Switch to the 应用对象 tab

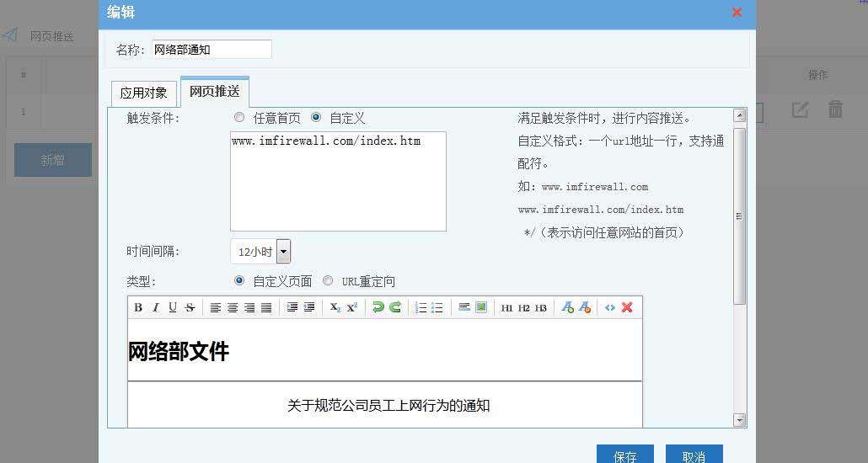[x=143, y=93]
